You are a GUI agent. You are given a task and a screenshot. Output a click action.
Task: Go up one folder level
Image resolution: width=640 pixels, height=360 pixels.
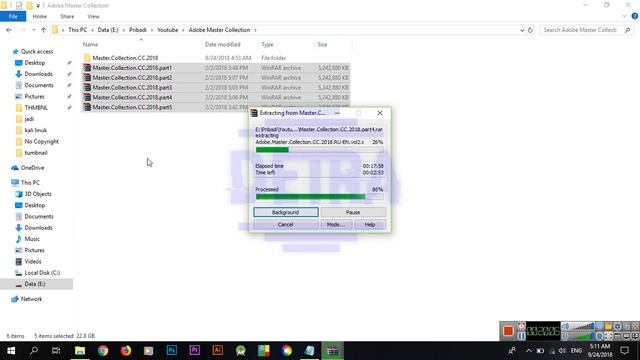[x=43, y=30]
